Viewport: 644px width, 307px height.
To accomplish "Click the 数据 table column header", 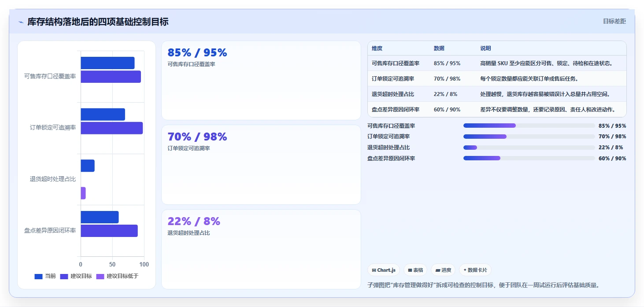I will coord(439,48).
